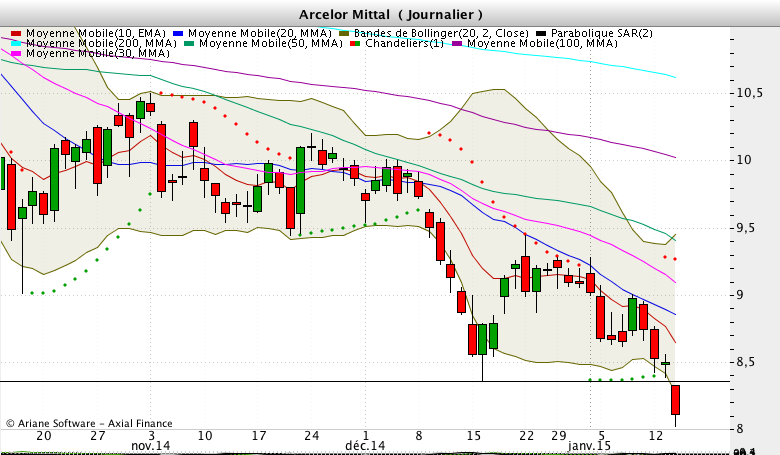Screen dimensions: 780x455
Task: Click the date label 8 on time axis
Action: click(x=419, y=436)
